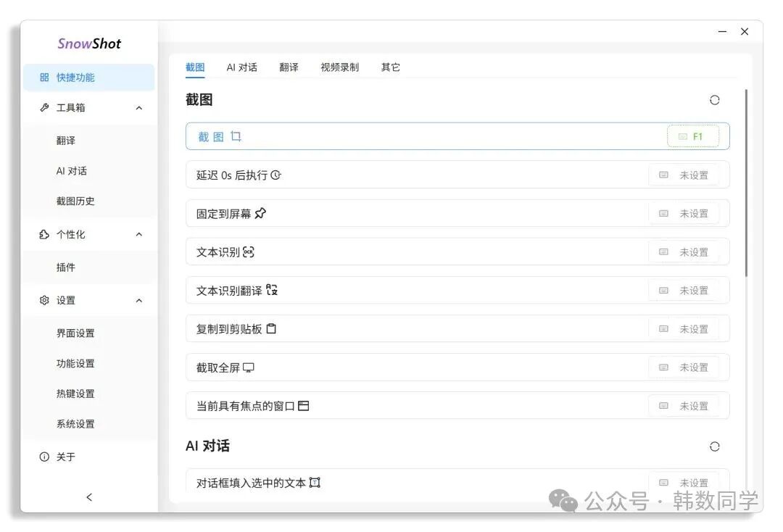Image resolution: width=783 pixels, height=532 pixels.
Task: Click the info icon beside 关于
Action: [43, 457]
